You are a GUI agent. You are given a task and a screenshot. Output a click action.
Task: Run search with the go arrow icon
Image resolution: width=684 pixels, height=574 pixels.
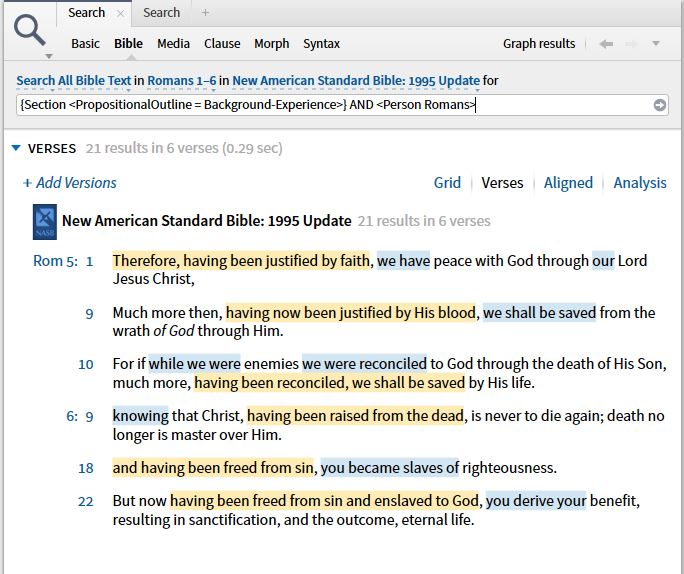point(660,105)
